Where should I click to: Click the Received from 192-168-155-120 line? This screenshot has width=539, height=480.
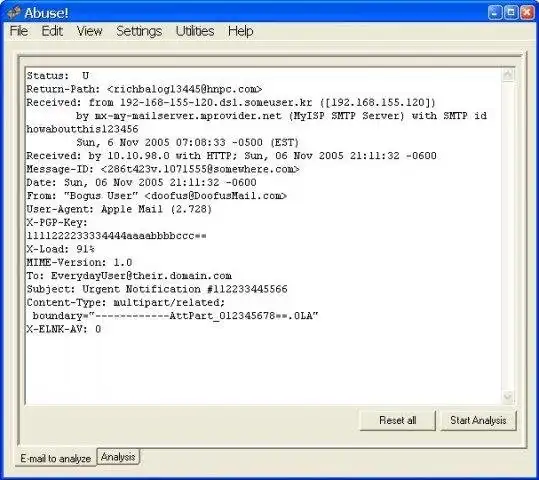coord(231,102)
